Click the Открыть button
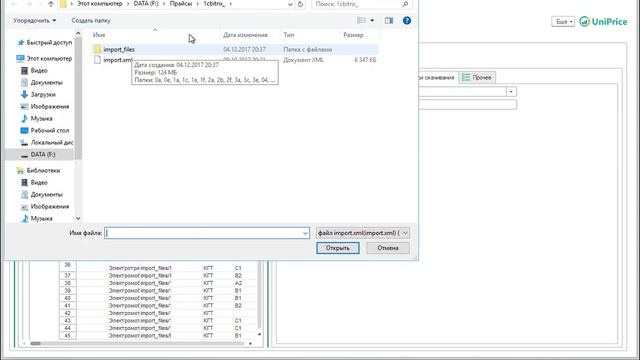The height and width of the screenshot is (360, 640). click(x=338, y=248)
